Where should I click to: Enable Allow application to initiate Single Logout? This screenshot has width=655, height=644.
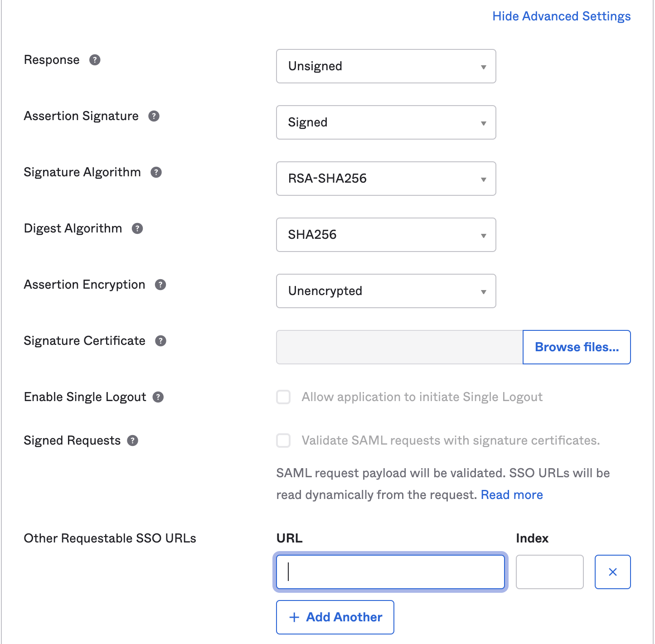coord(283,397)
